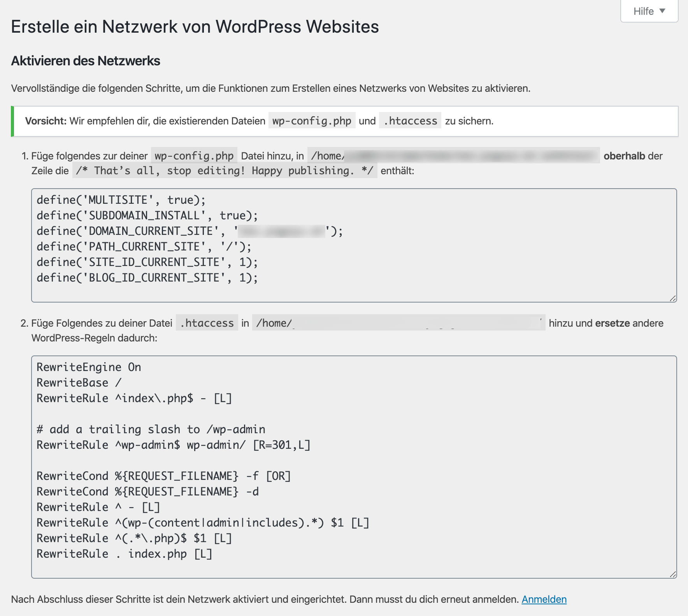Click the bold word 'oberhalb' in step 1
688x616 pixels.
(x=624, y=156)
